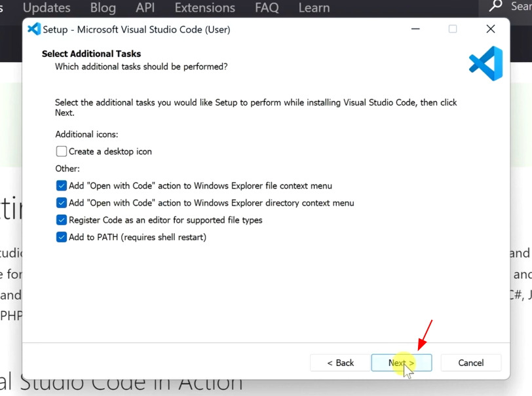Image resolution: width=532 pixels, height=396 pixels.
Task: Open the Blog link in website nav
Action: point(103,7)
